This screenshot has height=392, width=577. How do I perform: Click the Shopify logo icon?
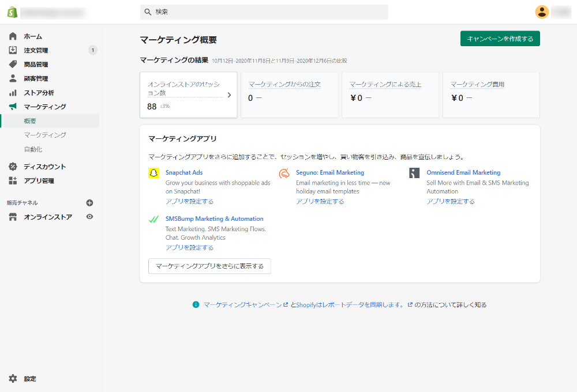pos(12,12)
